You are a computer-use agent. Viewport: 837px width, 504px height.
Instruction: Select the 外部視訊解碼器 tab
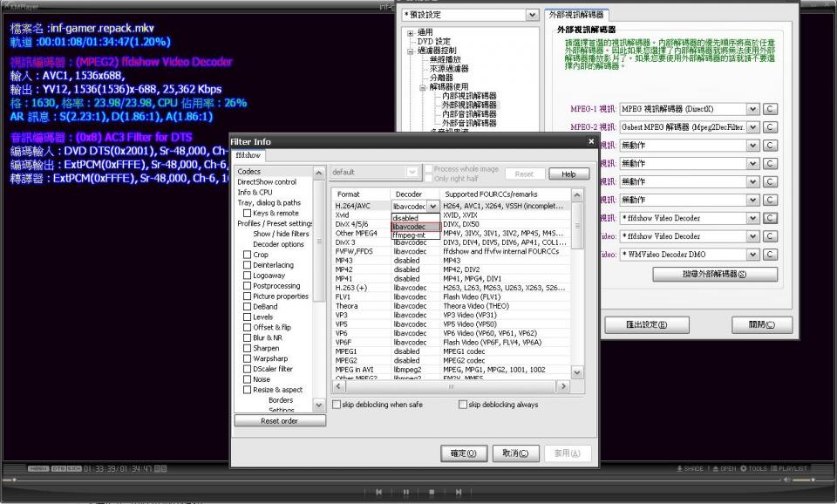(576, 15)
